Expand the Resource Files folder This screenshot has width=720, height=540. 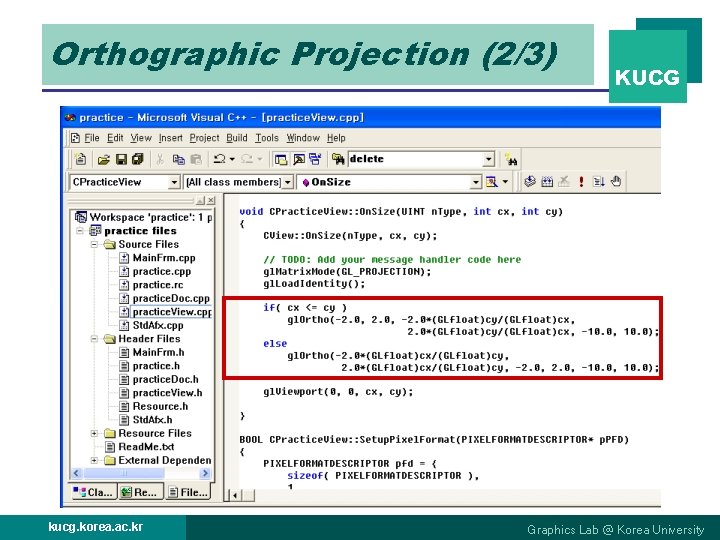[94, 433]
